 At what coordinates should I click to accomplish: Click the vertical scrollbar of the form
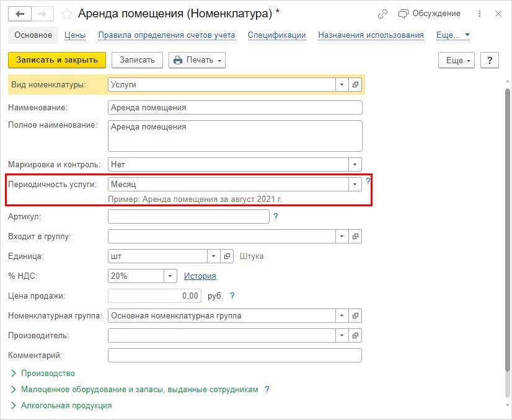[508, 230]
